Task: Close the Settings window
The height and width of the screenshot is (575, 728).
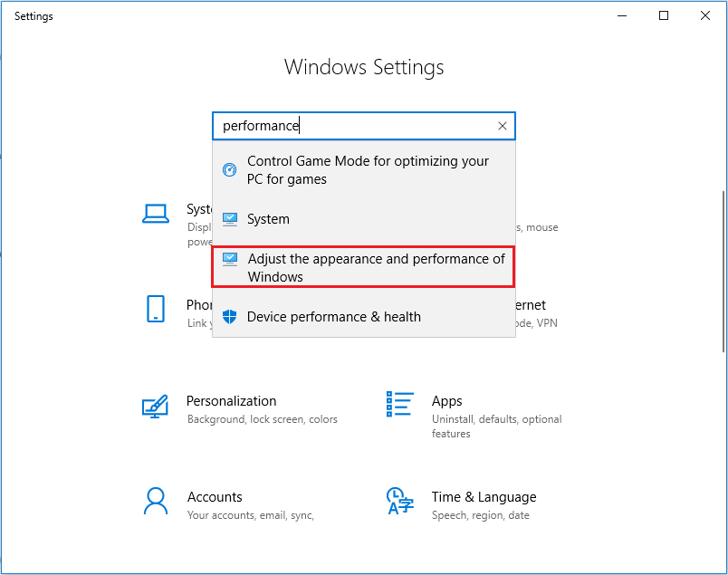Action: 704,15
